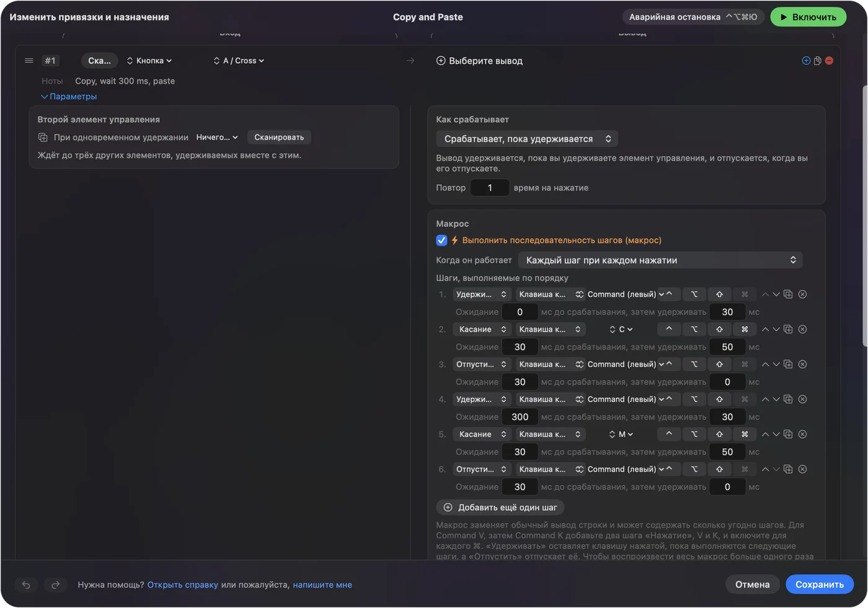
Task: Toggle the Control modifier on step 5
Action: [669, 434]
